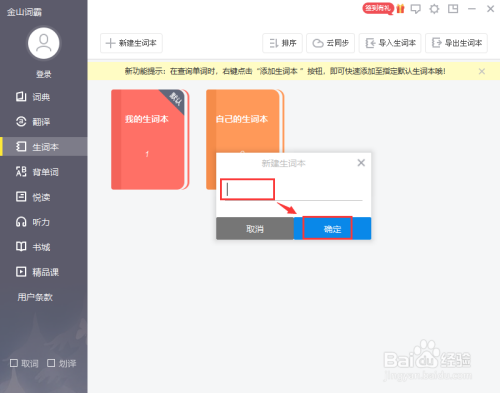Click the 导入生词本 import button
The width and height of the screenshot is (500, 393).
(390, 43)
